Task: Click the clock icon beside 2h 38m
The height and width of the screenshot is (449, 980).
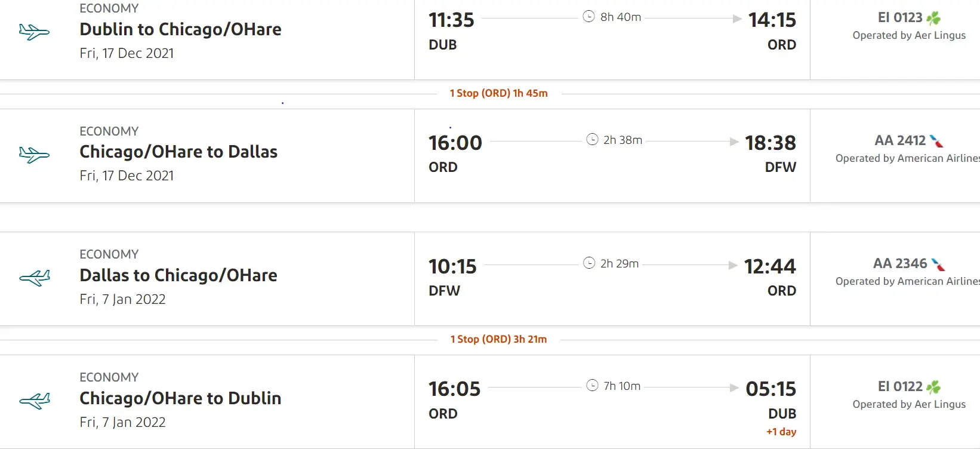Action: coord(592,140)
